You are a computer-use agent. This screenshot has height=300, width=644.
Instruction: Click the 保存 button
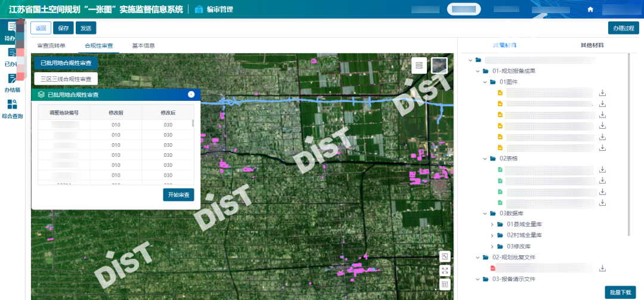[x=63, y=28]
